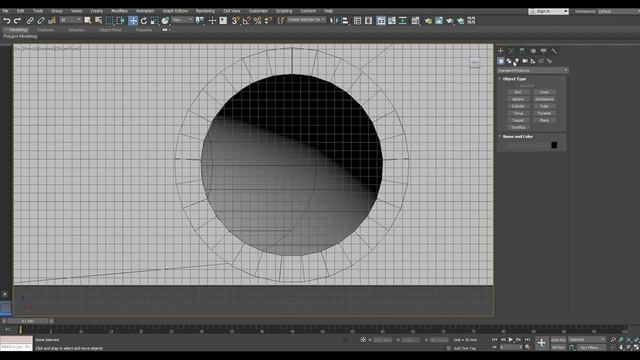Open the Edit menu
The height and width of the screenshot is (360, 640).
20,11
